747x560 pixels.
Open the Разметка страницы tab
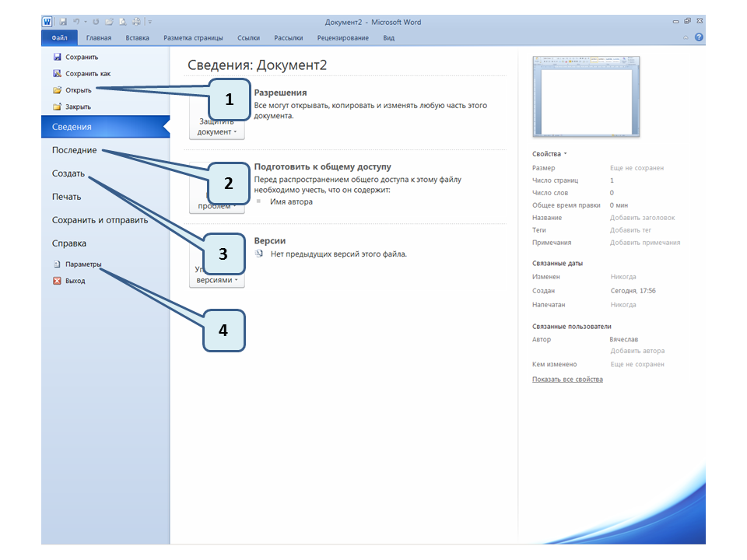click(193, 37)
